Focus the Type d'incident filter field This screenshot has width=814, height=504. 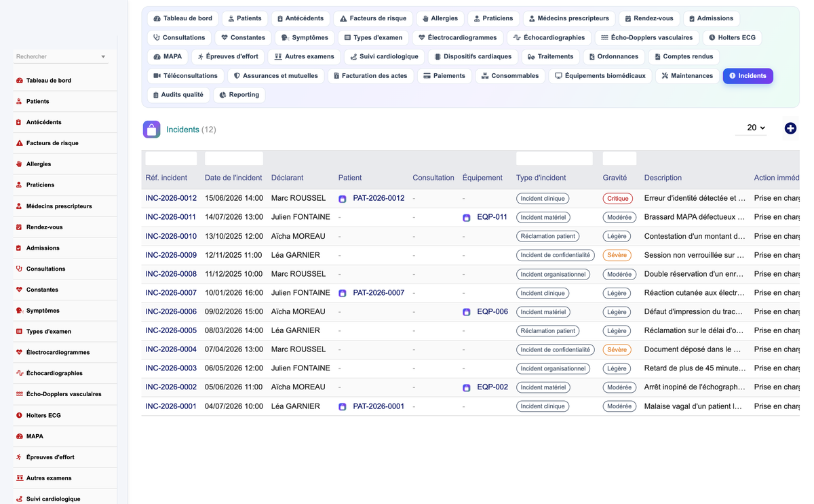(554, 159)
